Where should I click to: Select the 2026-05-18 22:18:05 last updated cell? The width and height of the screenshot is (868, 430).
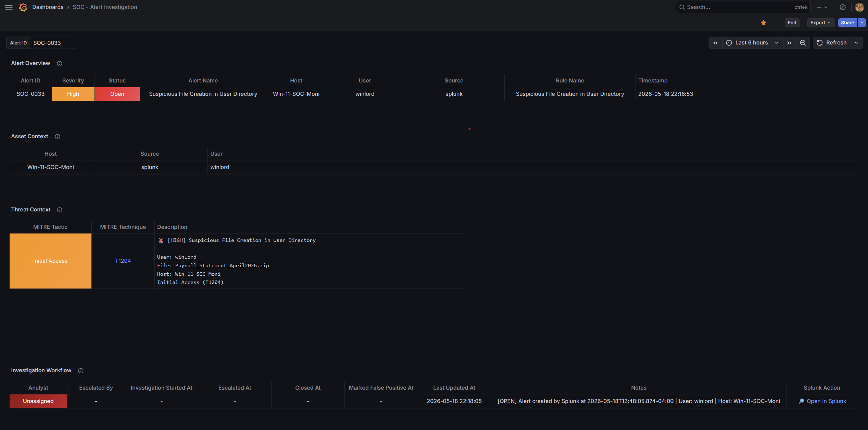[454, 401]
